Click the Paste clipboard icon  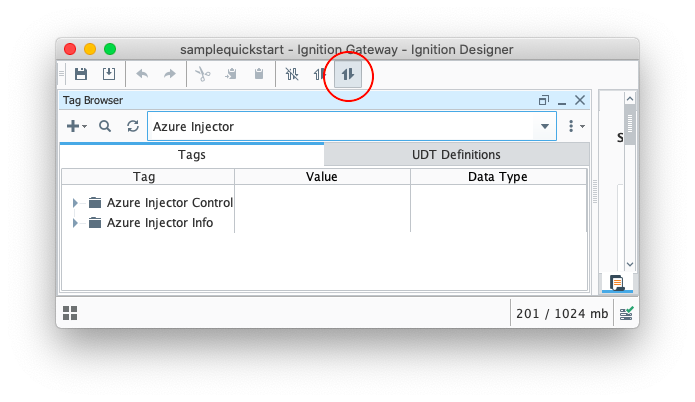point(258,74)
